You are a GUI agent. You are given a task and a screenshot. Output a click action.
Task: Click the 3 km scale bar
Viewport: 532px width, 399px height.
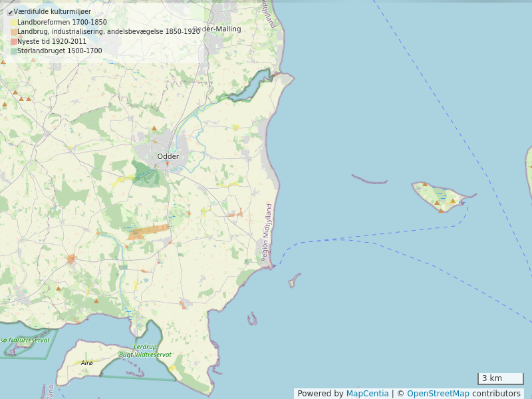500,378
